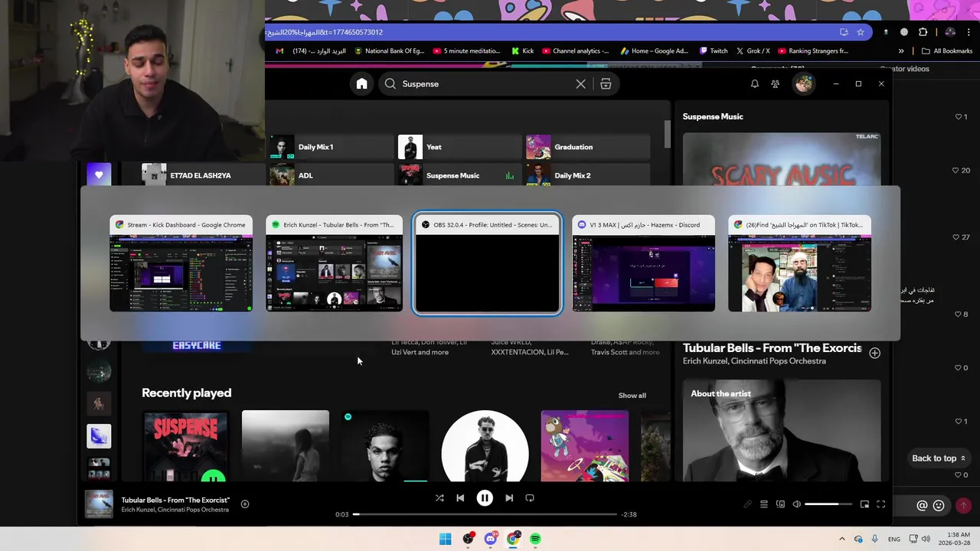Open the About the artist card
The width and height of the screenshot is (980, 551).
(x=782, y=431)
